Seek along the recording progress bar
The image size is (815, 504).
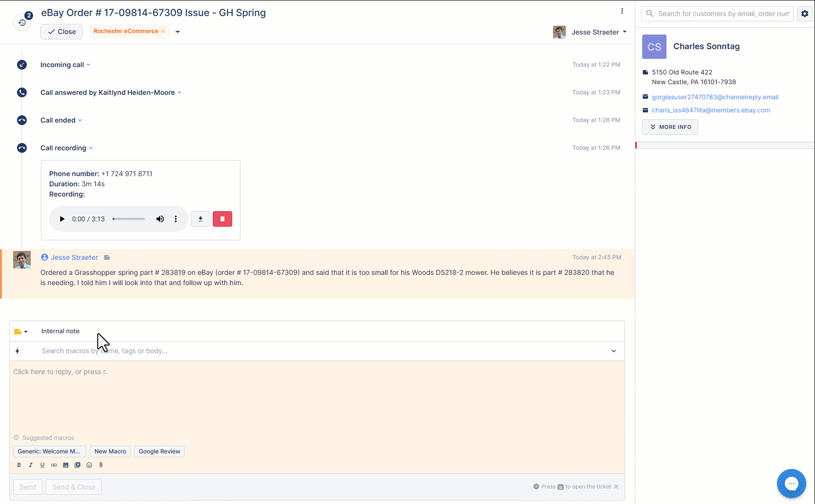click(x=129, y=219)
